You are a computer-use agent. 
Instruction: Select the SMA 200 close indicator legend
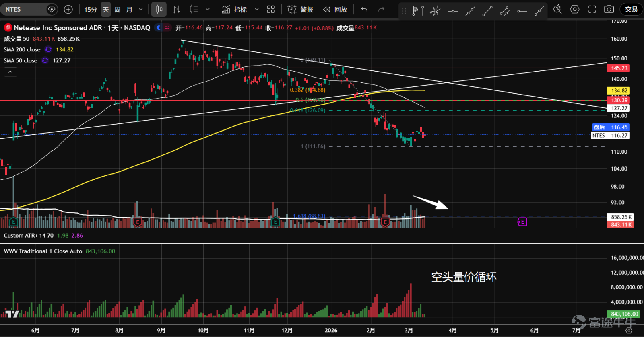tap(22, 49)
